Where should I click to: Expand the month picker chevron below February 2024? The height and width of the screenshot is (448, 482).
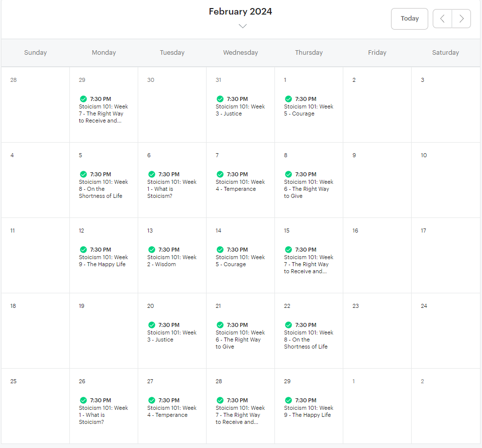[x=243, y=26]
